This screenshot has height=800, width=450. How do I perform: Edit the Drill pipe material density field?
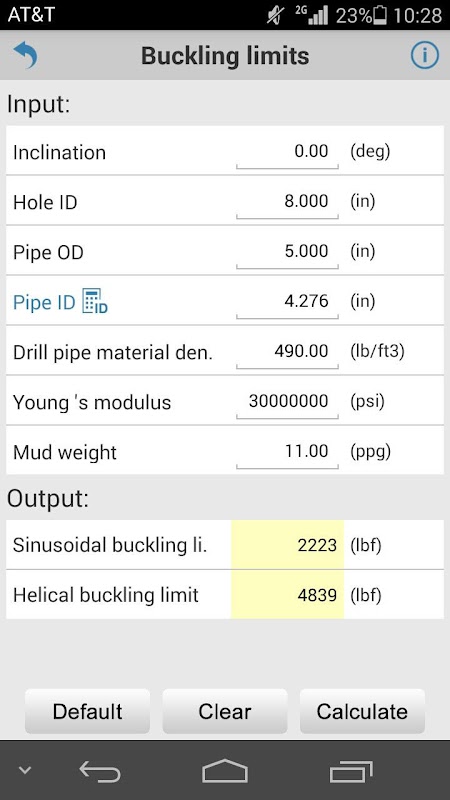(x=287, y=352)
